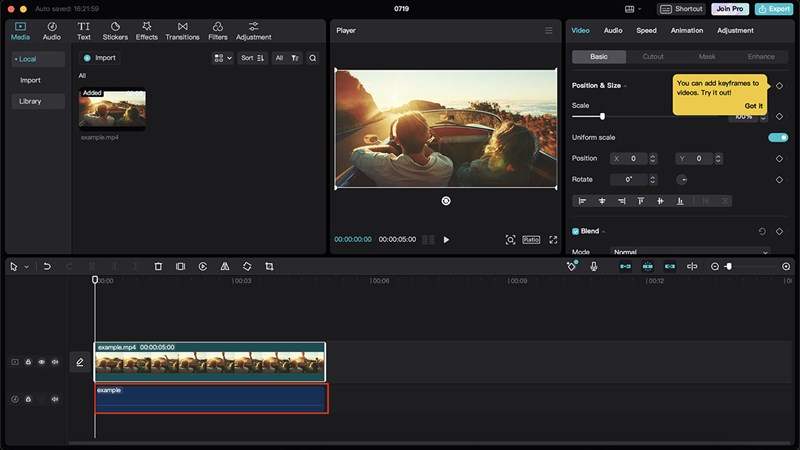The image size is (800, 450).
Task: Open the Transitions panel
Action: pos(182,31)
